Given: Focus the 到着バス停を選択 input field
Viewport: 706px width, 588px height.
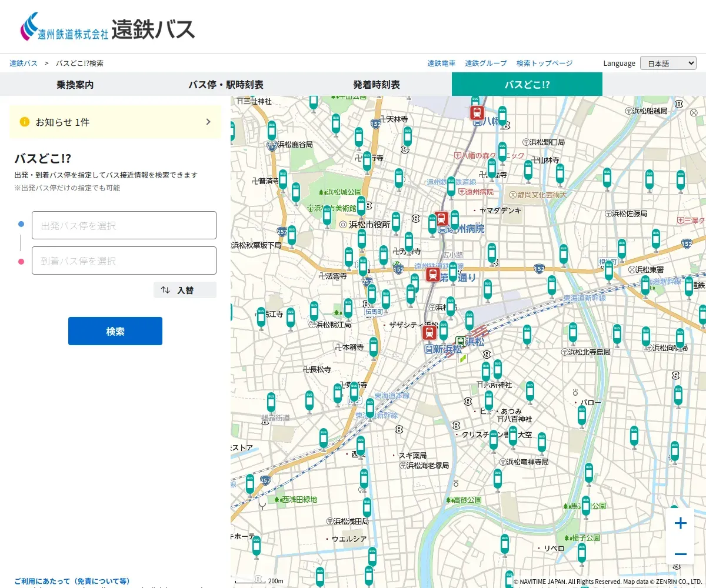Looking at the screenshot, I should [x=124, y=260].
